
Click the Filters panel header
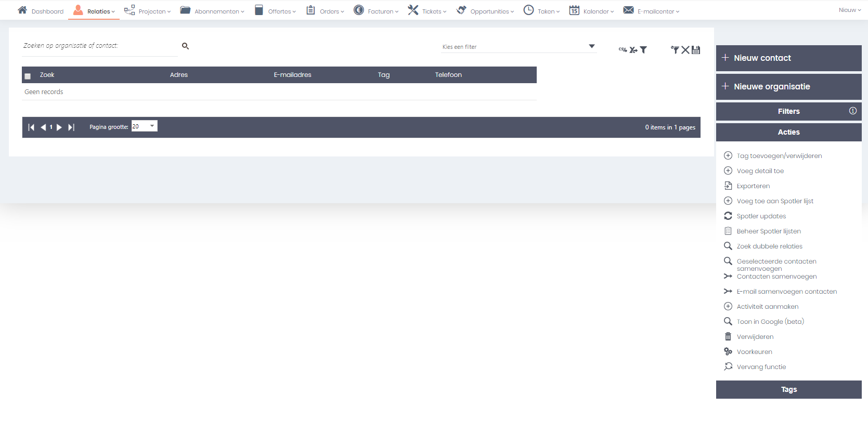[x=788, y=111]
